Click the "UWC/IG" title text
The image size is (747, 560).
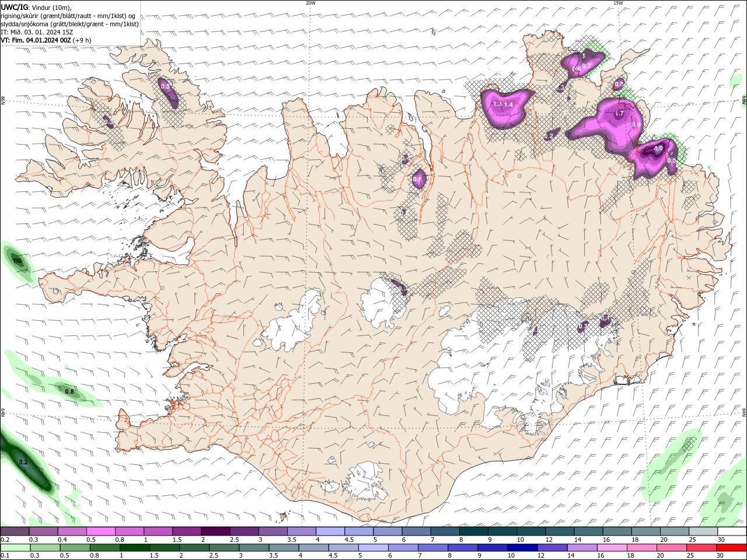(x=15, y=7)
